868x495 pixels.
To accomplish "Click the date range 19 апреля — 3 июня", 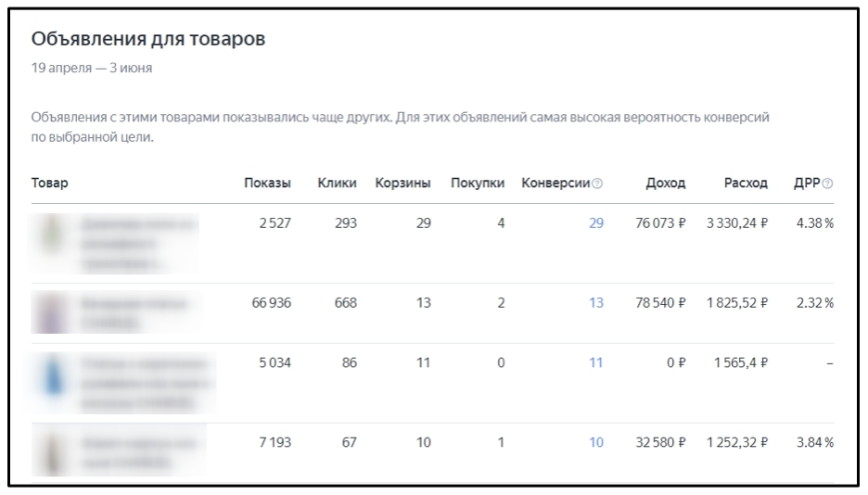I will (92, 68).
